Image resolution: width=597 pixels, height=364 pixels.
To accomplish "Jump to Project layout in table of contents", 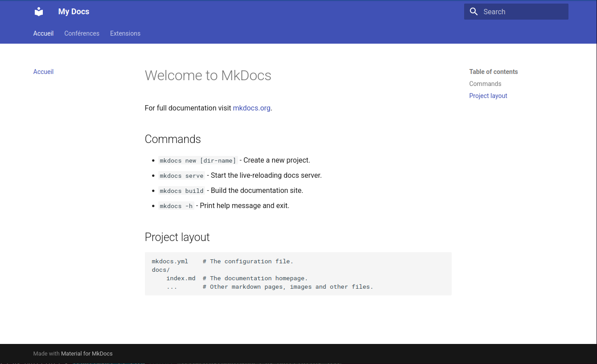I will pos(488,96).
